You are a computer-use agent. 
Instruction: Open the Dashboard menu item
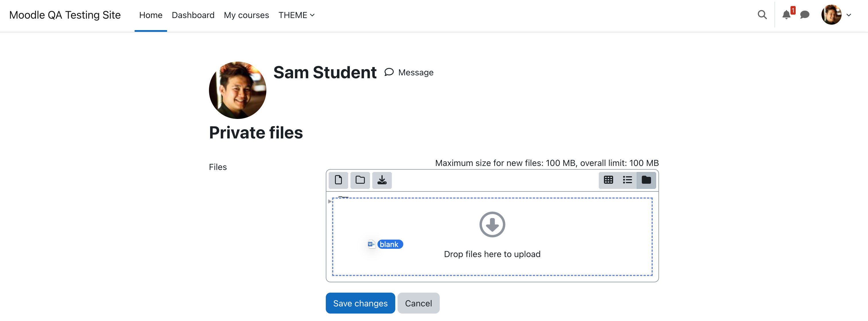pos(193,15)
